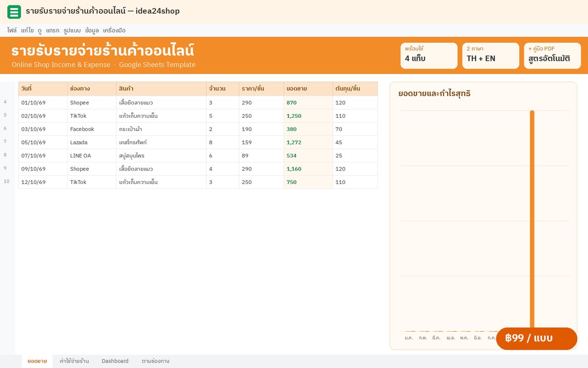Click unit cost cell 70
Image resolution: width=588 pixels, height=368 pixels.
(x=355, y=129)
